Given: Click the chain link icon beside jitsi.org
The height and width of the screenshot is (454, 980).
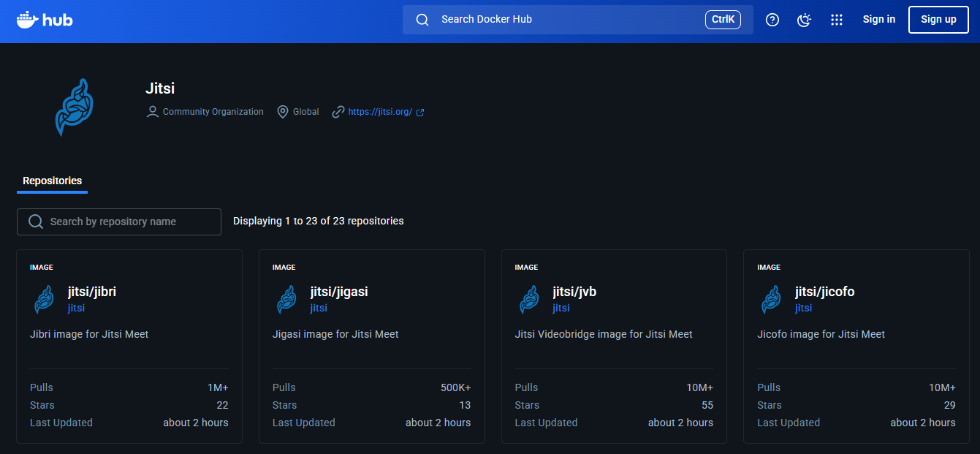Looking at the screenshot, I should point(338,112).
